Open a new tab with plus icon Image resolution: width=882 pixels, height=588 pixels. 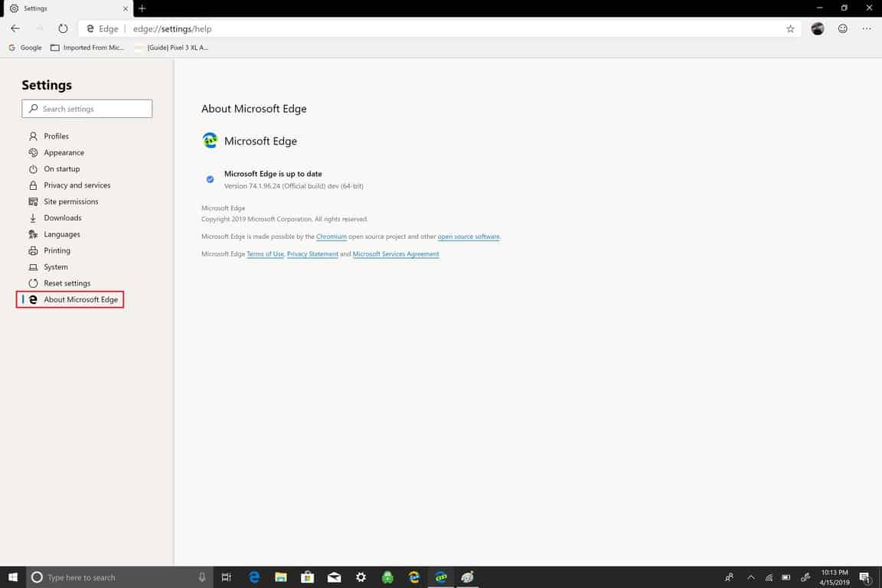tap(142, 8)
